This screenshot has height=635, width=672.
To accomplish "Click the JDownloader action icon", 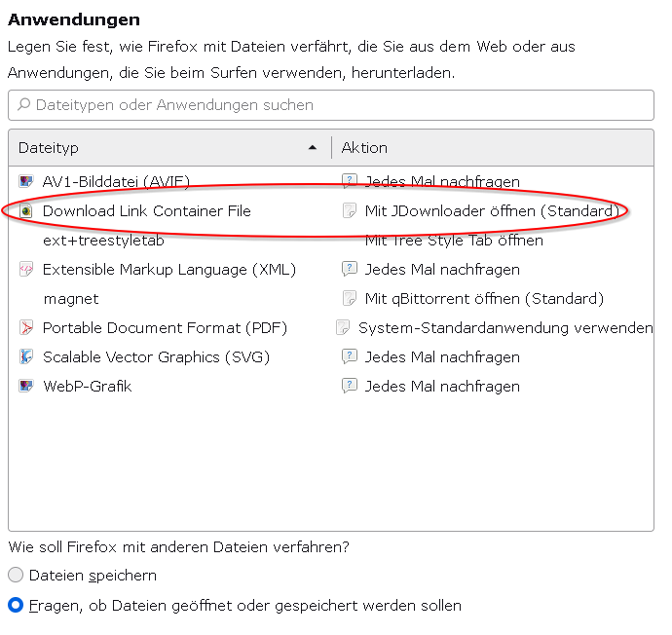I will click(350, 210).
